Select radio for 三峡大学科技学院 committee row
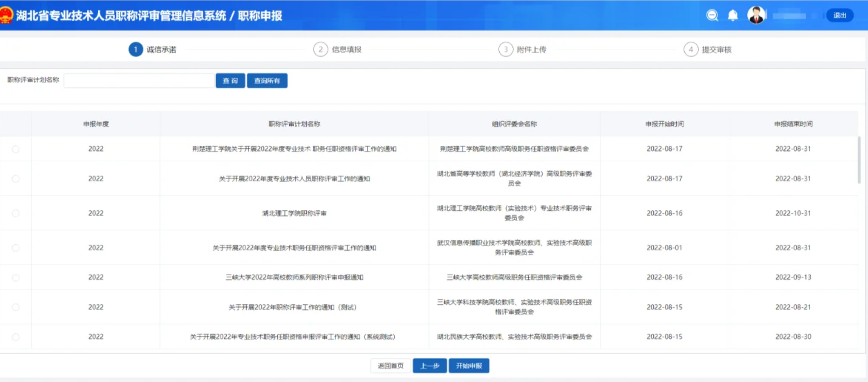This screenshot has height=382, width=868. point(16,307)
